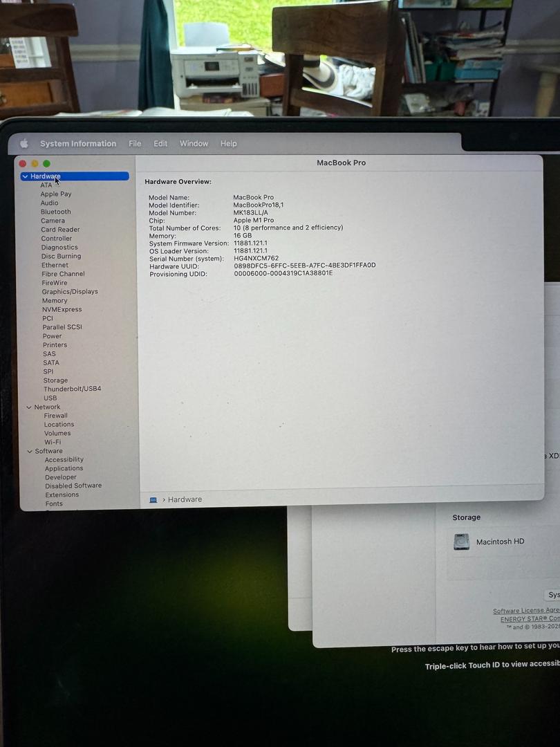The image size is (560, 747).
Task: Click the Hardware UUID value
Action: coord(305,266)
